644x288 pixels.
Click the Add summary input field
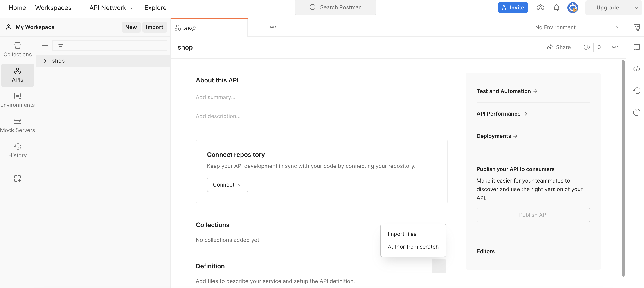(216, 97)
